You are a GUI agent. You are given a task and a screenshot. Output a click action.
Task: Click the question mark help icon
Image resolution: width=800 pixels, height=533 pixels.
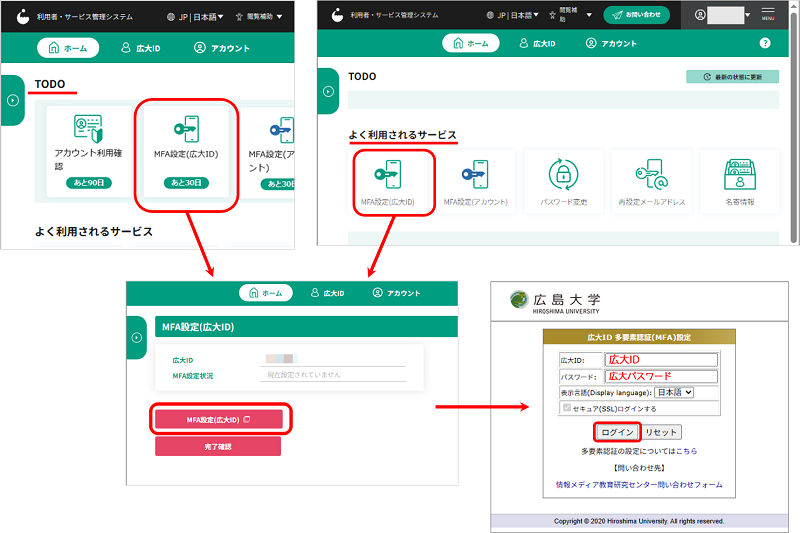pyautogui.click(x=765, y=44)
